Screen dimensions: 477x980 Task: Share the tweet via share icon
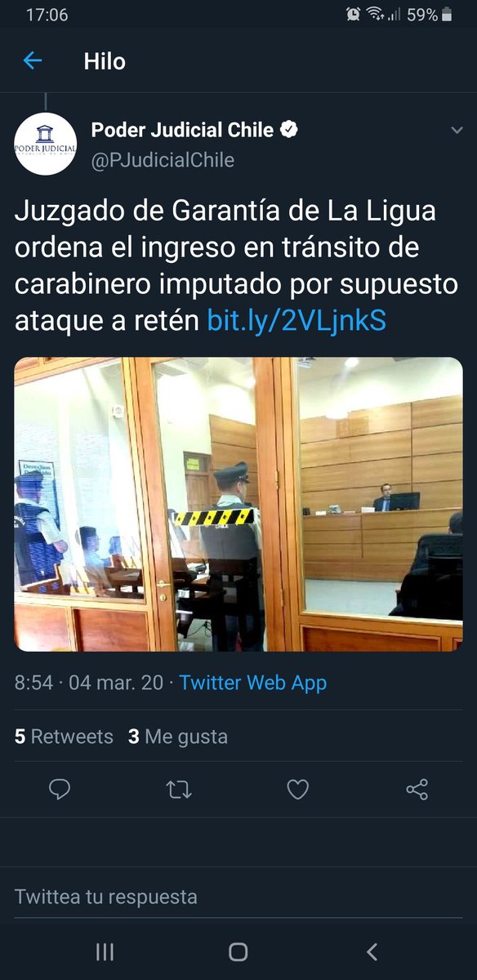(417, 789)
